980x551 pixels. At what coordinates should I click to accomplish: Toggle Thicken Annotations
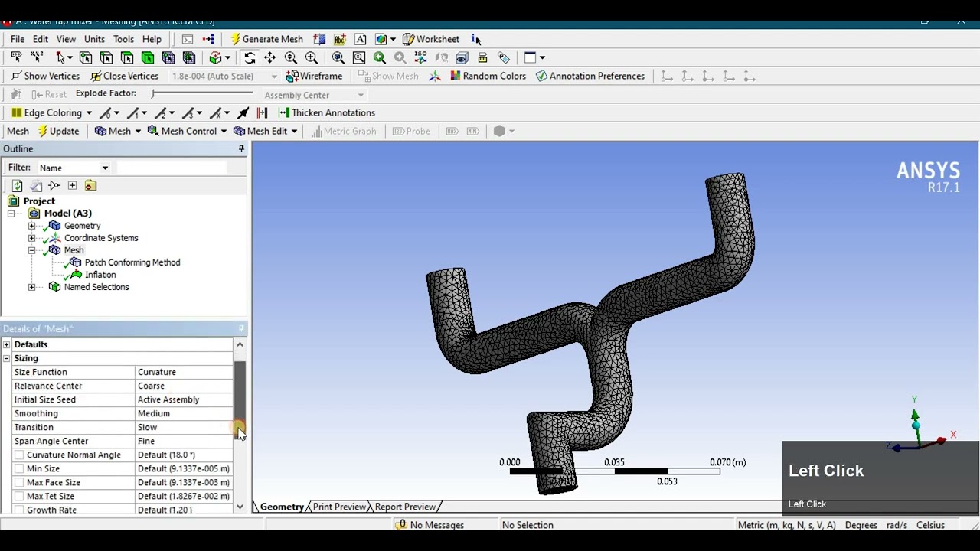click(x=326, y=112)
